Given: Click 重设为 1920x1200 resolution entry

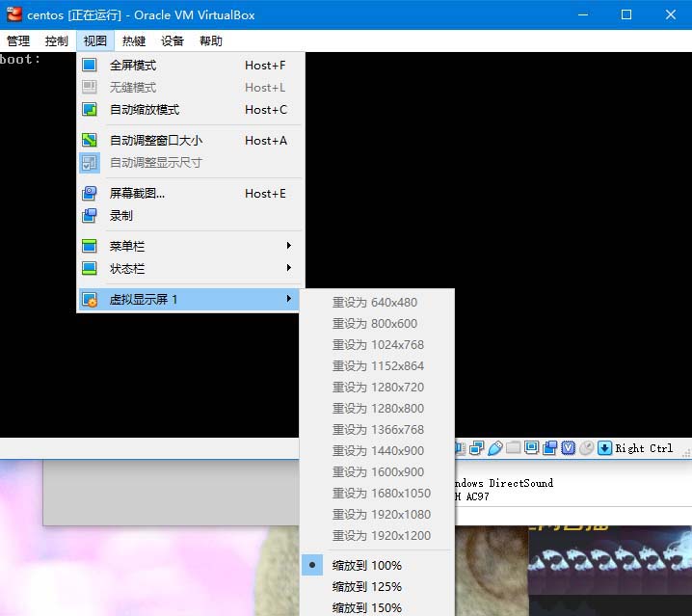Looking at the screenshot, I should (377, 535).
